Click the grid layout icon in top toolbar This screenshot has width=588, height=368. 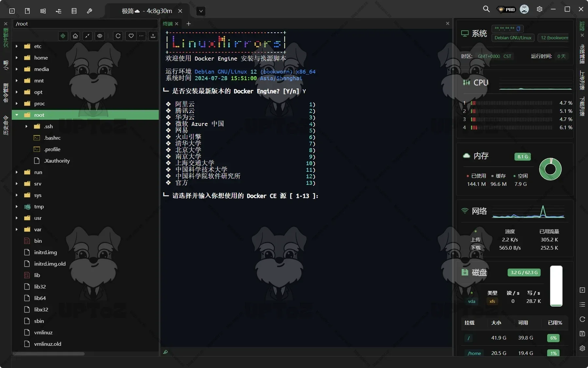43,11
